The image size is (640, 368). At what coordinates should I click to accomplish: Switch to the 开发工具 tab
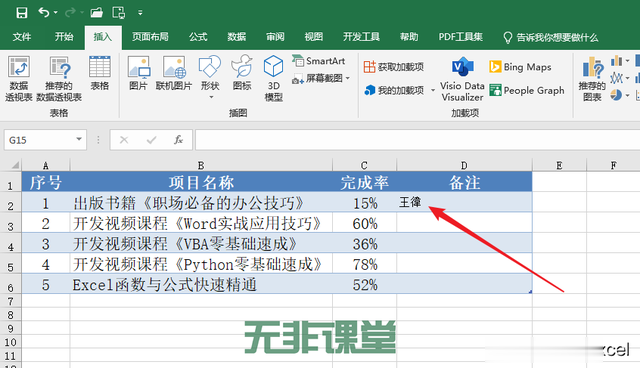[361, 37]
